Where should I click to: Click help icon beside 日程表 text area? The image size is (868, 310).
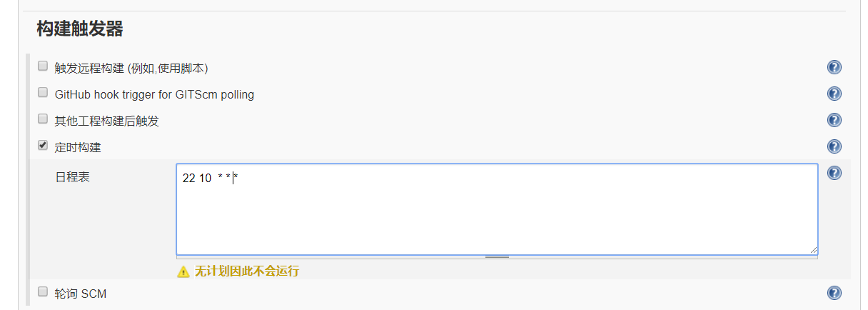[834, 173]
